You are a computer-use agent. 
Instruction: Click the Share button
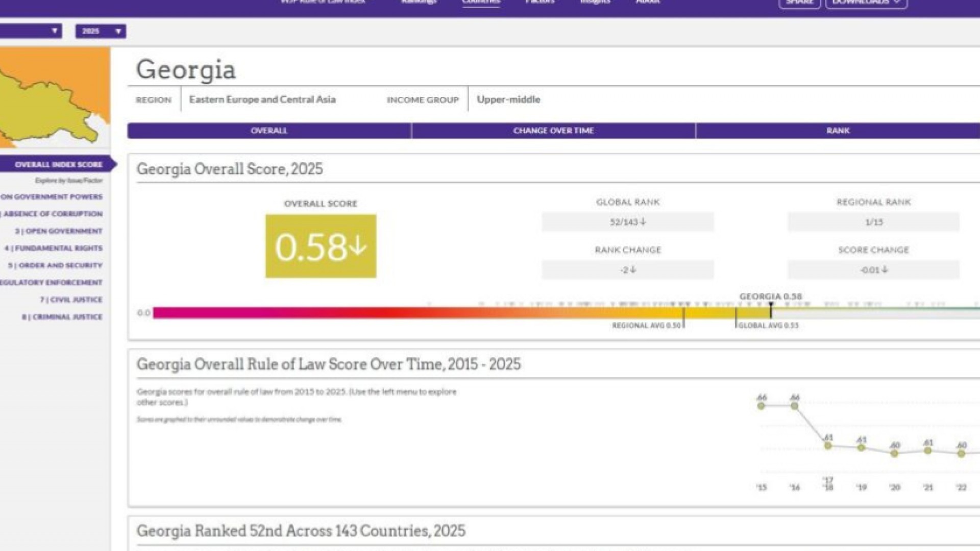(x=799, y=3)
